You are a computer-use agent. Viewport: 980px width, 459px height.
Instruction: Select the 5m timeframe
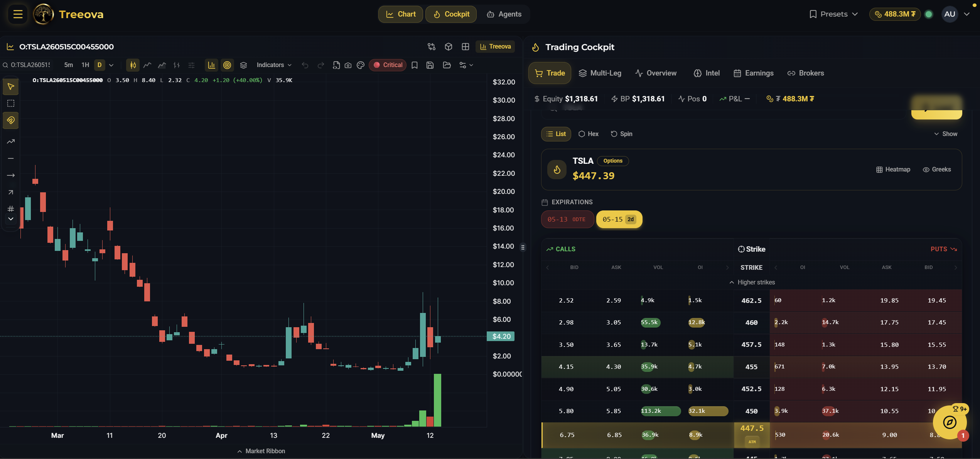click(x=68, y=65)
